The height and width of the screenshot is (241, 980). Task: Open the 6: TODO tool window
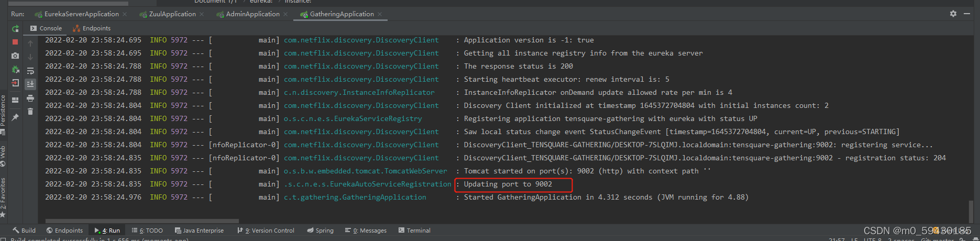pos(147,231)
